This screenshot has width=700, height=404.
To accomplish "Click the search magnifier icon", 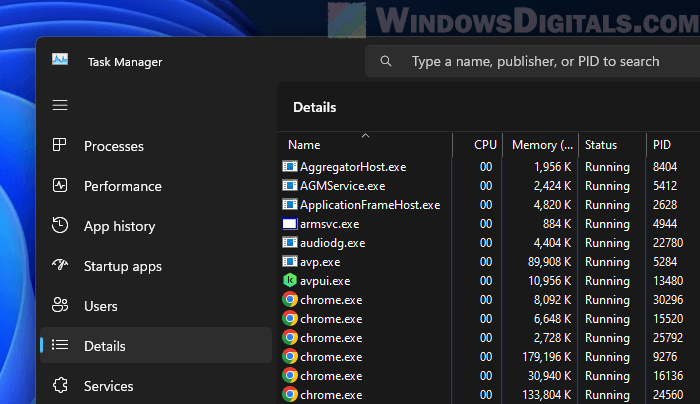I will [x=386, y=61].
